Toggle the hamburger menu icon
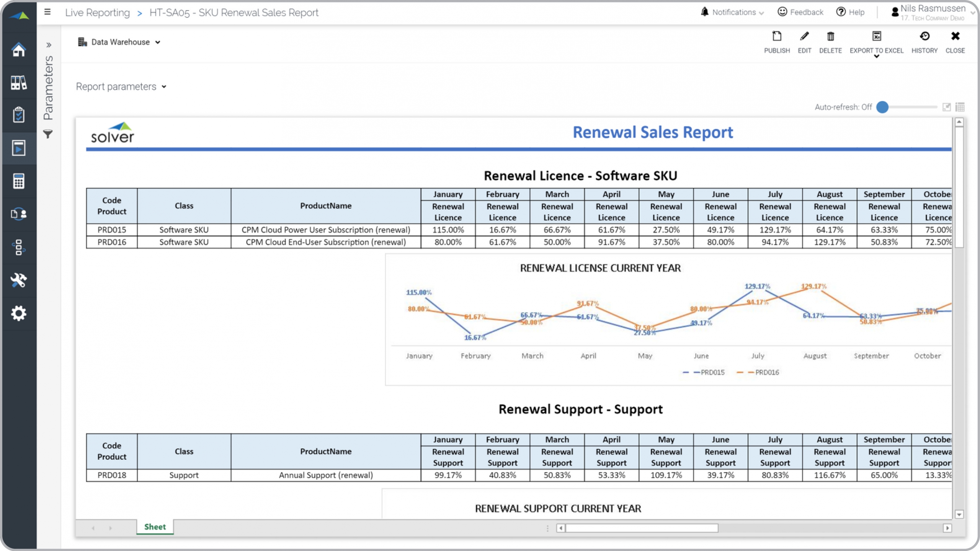This screenshot has height=551, width=980. 47,12
